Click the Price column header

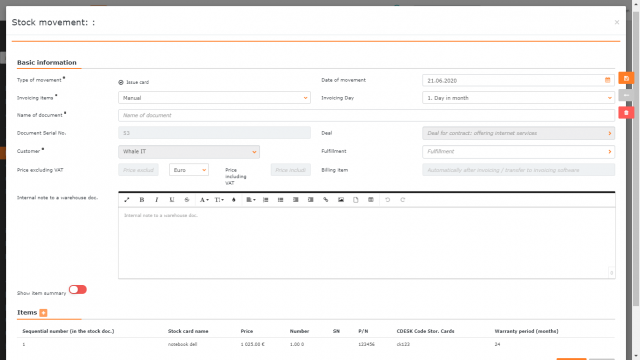247,331
